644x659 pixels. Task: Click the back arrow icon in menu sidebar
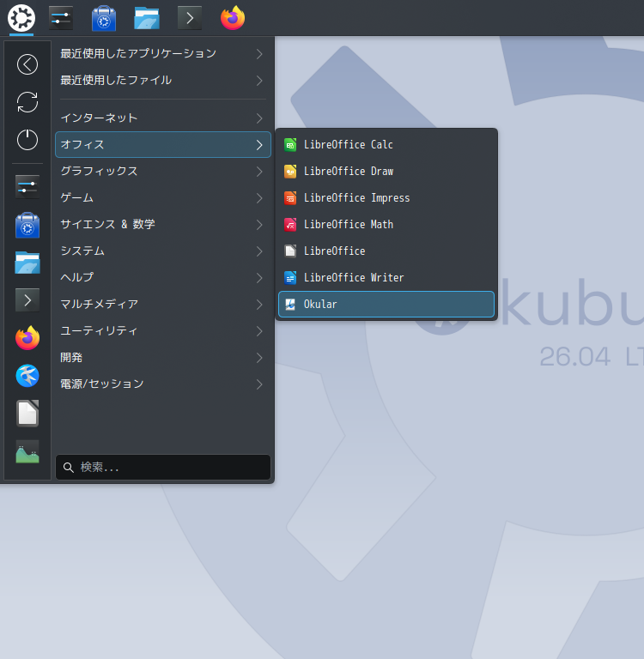point(27,64)
